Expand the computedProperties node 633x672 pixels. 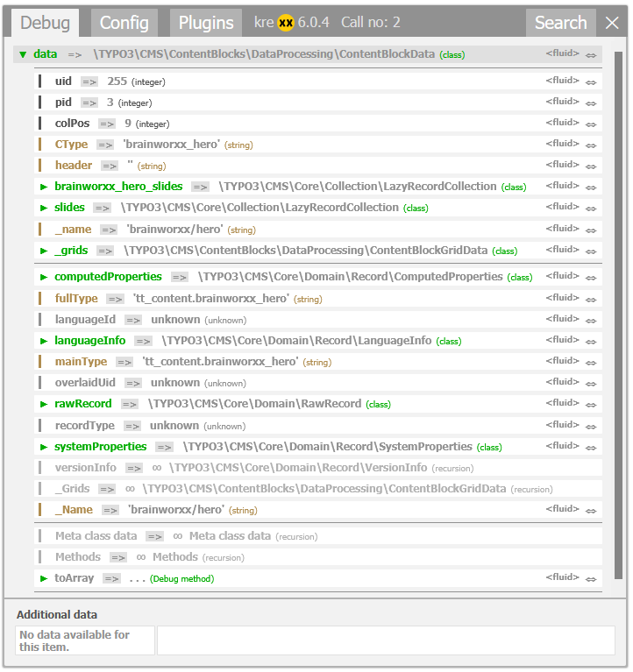click(44, 277)
